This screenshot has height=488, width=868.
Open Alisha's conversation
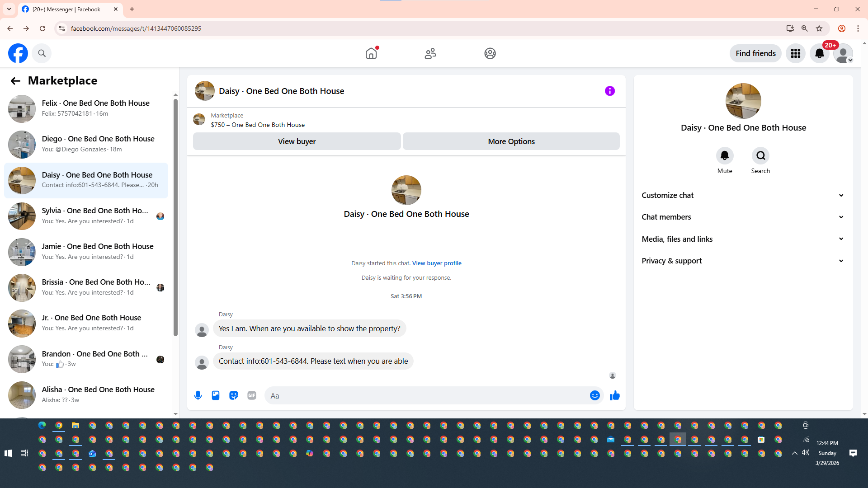point(86,395)
